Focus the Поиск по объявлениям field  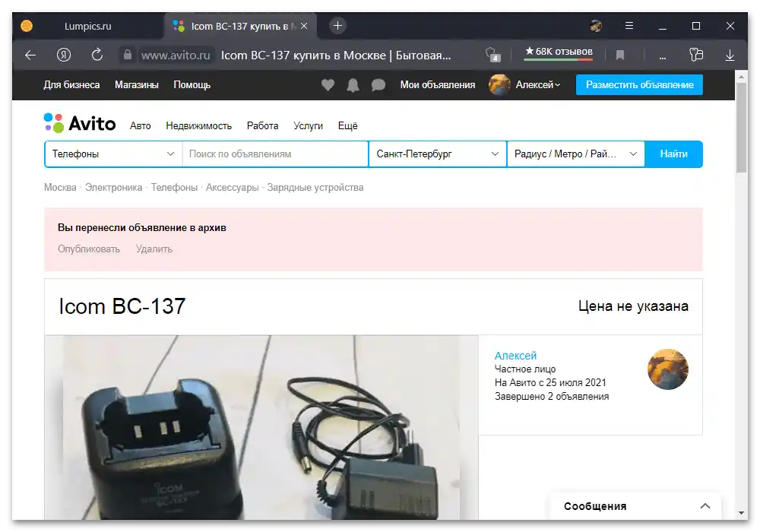point(275,154)
